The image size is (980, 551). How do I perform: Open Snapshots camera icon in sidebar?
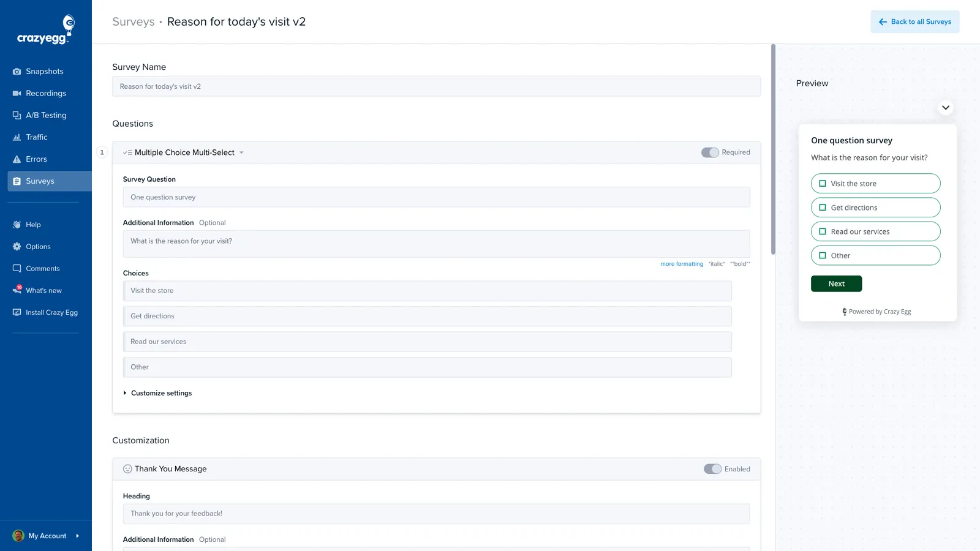17,72
